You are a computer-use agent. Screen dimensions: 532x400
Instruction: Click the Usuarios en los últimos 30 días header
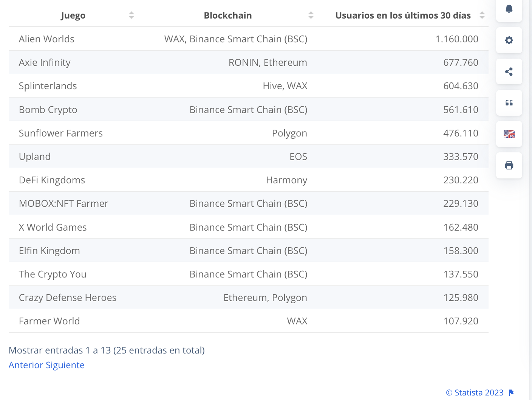[403, 16]
